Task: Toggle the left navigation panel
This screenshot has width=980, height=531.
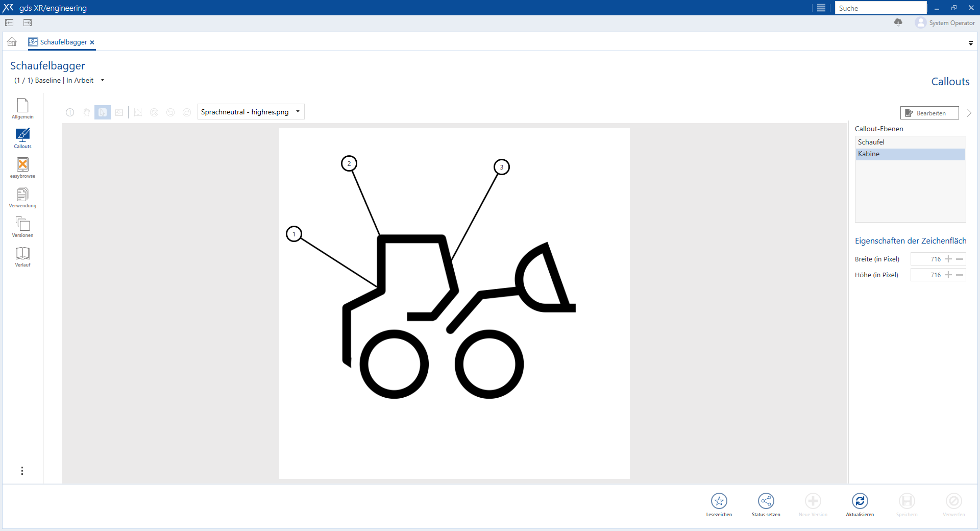Action: (9, 22)
